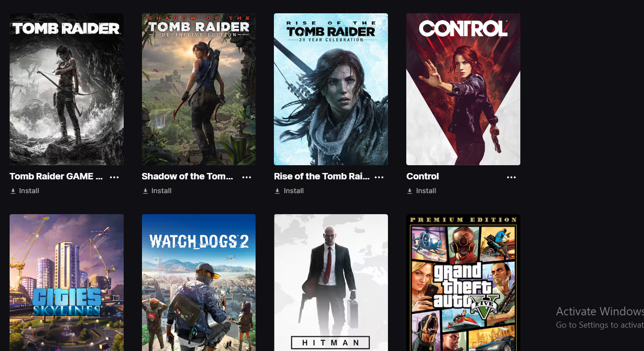The height and width of the screenshot is (351, 644).
Task: Select Shadow of the Tomb Raider Definitive Edition cover
Action: point(199,89)
